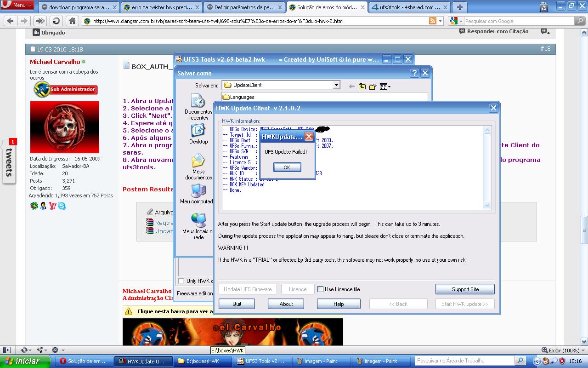Switch to first imagem - Paint taskbar button
Viewport: 588px width, 368px height.
pyautogui.click(x=321, y=361)
